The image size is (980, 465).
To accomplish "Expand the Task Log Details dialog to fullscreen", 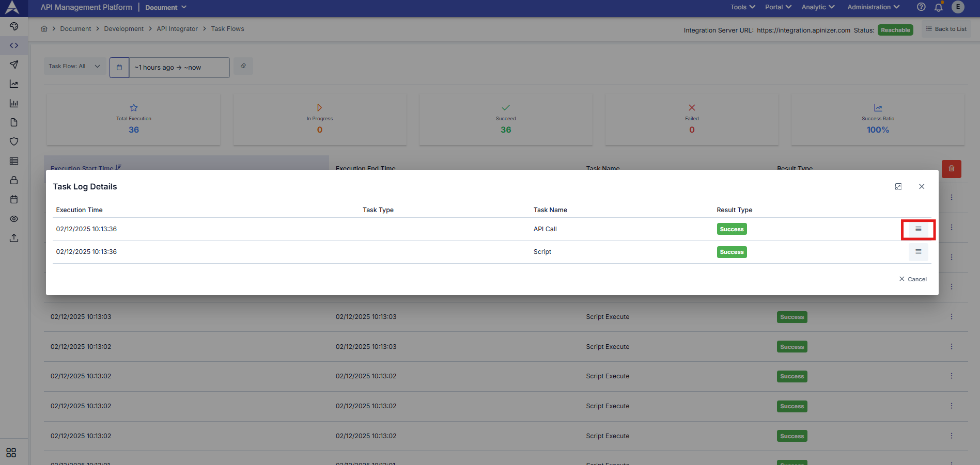I will 898,187.
